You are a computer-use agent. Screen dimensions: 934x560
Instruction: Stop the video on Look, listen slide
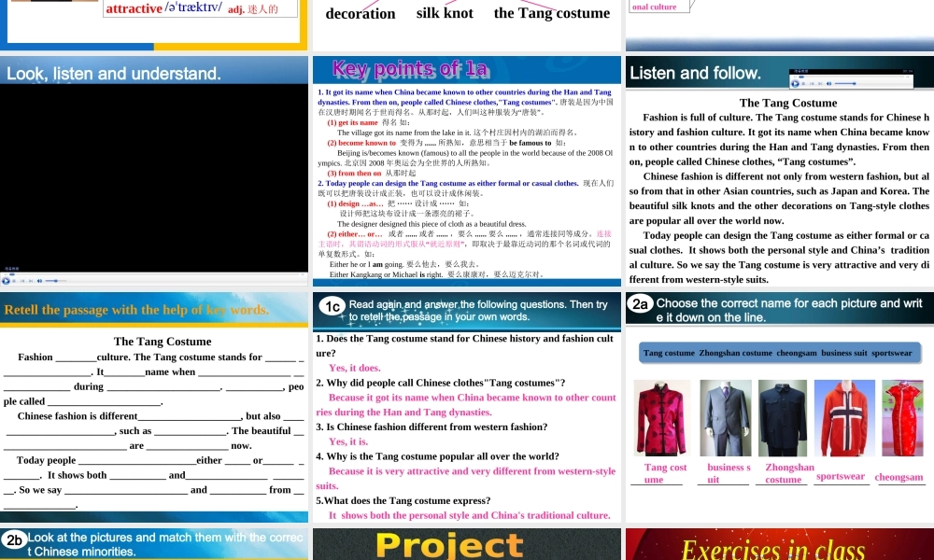14,281
